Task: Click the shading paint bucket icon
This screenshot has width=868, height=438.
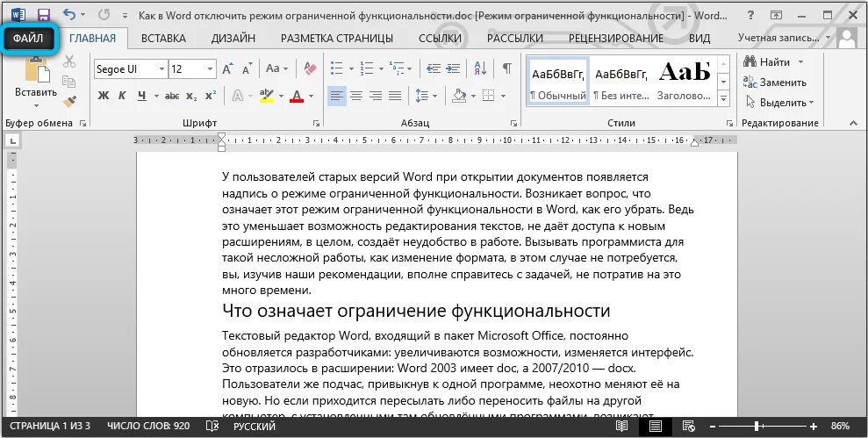Action: click(459, 96)
